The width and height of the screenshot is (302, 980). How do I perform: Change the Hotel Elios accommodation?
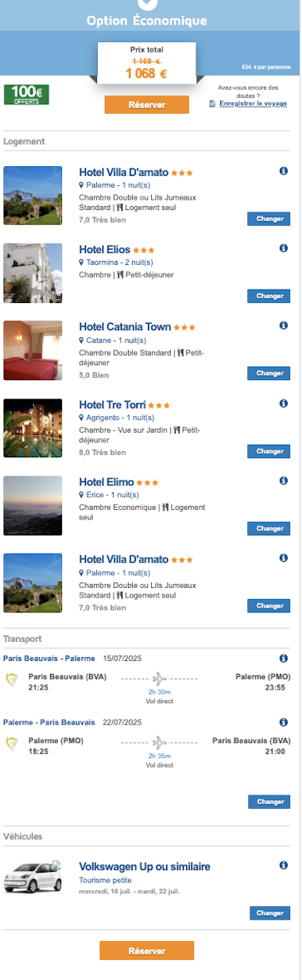click(x=269, y=296)
